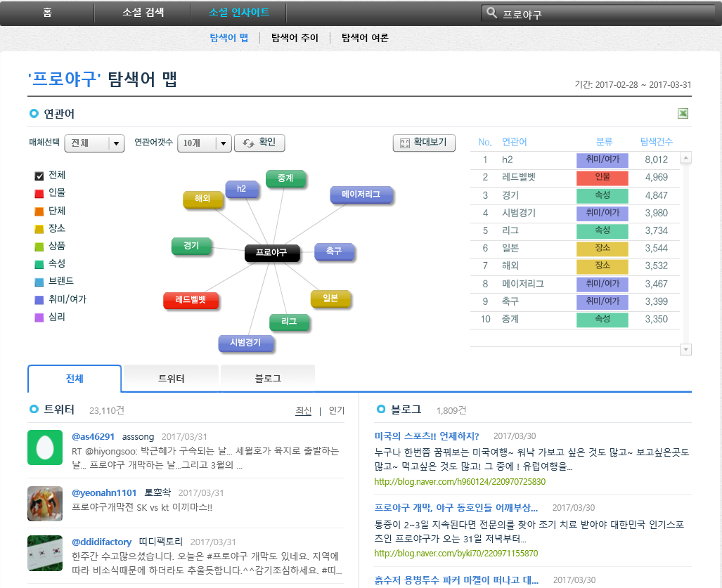Sort tweets by 최신

(304, 410)
